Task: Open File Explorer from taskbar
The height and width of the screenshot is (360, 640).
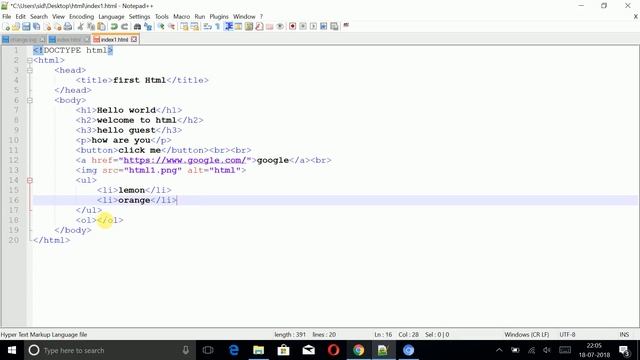Action: [x=258, y=350]
